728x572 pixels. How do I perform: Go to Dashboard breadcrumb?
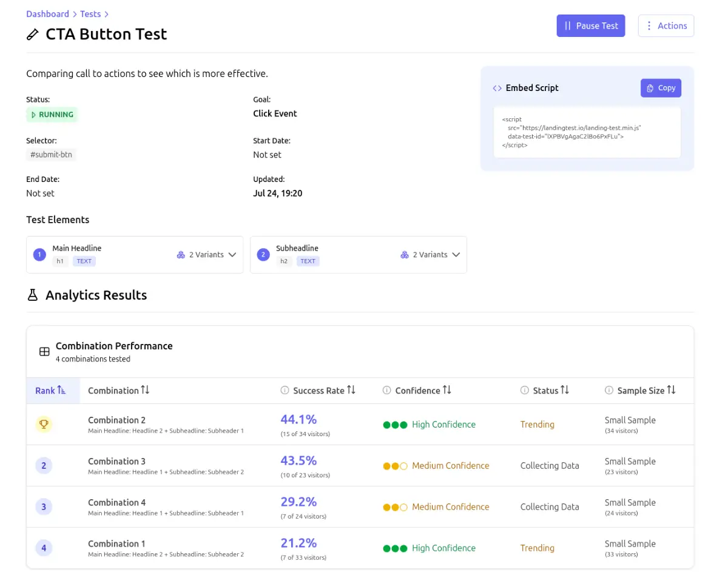(47, 14)
